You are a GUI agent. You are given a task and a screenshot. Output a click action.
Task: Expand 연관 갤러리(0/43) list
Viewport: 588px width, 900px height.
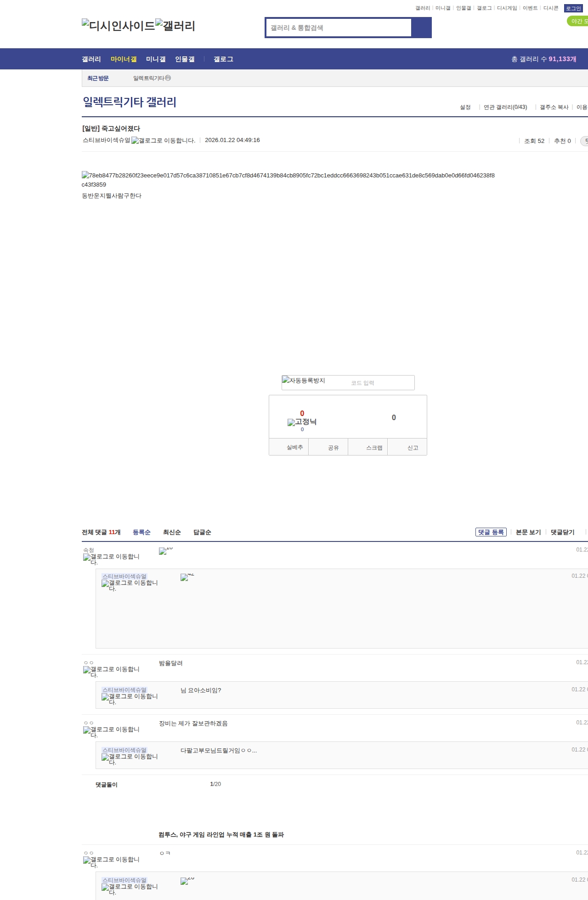click(x=505, y=107)
